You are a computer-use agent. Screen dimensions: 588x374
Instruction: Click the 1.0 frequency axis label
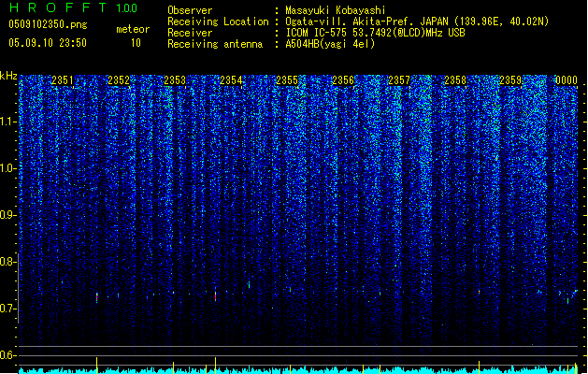pyautogui.click(x=8, y=168)
